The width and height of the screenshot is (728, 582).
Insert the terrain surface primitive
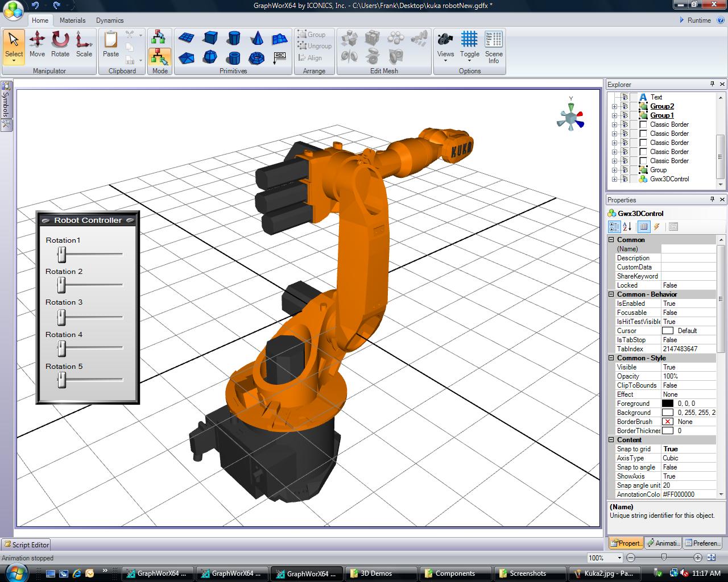pyautogui.click(x=279, y=38)
